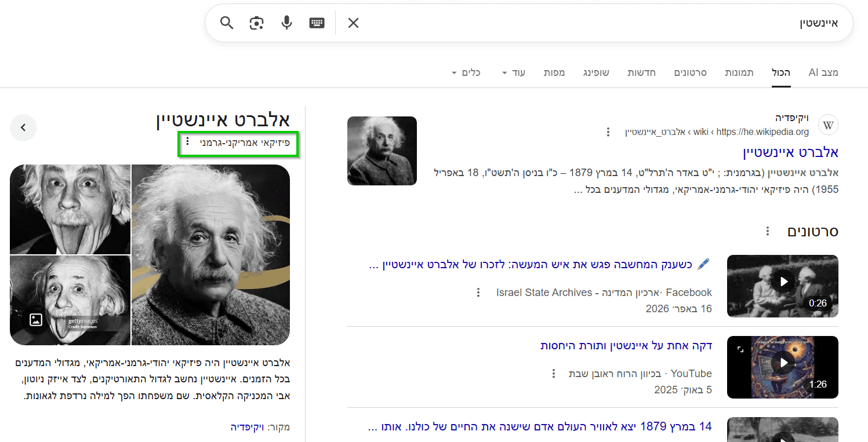Open the שופינג shopping tab

pos(596,73)
